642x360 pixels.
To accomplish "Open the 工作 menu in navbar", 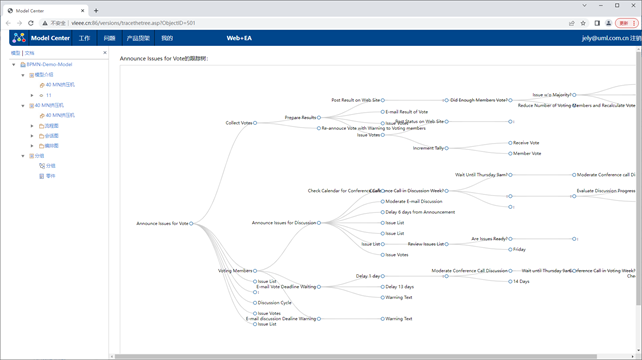I will (x=84, y=38).
